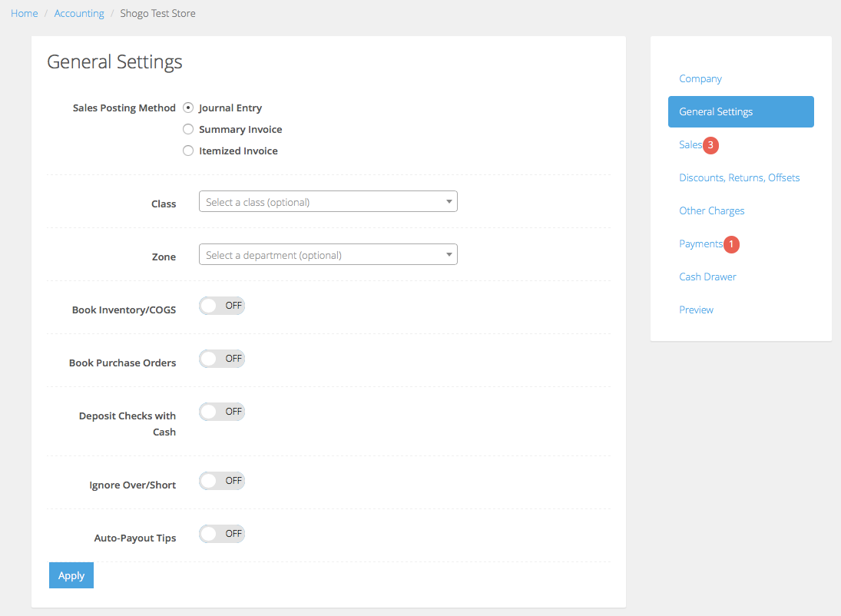Turn on Book Purchase Orders
The width and height of the screenshot is (841, 616).
pos(221,358)
